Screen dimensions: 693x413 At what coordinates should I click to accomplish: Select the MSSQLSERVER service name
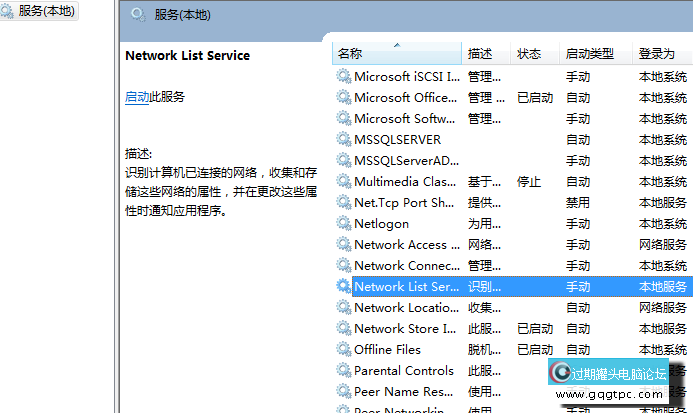[398, 140]
